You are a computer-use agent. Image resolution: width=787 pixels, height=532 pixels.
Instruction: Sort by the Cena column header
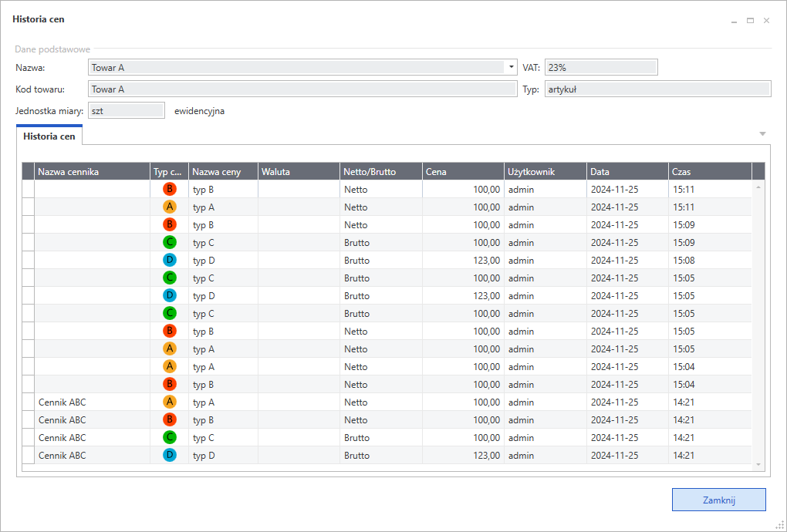[x=463, y=171]
